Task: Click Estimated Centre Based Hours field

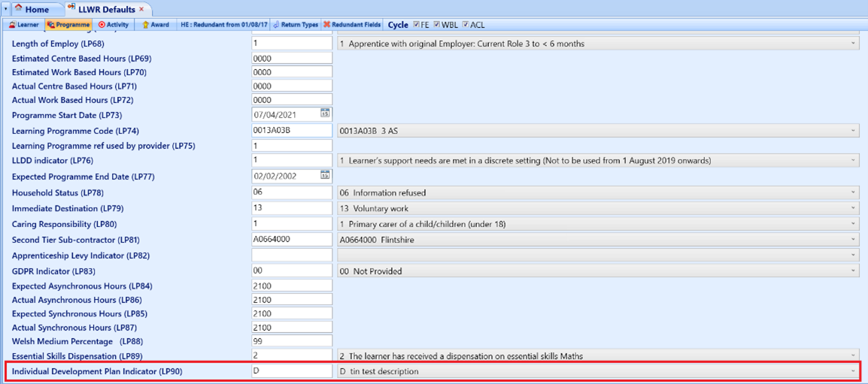Action: (x=292, y=58)
